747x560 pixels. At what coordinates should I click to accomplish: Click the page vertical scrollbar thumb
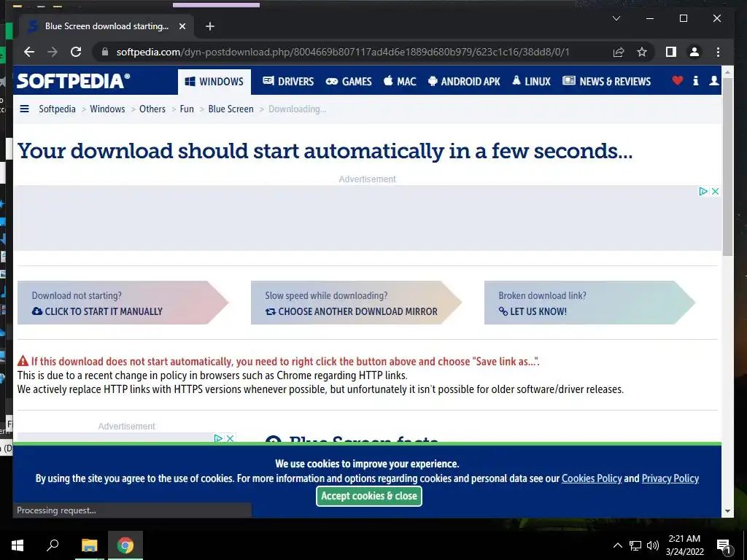727,167
